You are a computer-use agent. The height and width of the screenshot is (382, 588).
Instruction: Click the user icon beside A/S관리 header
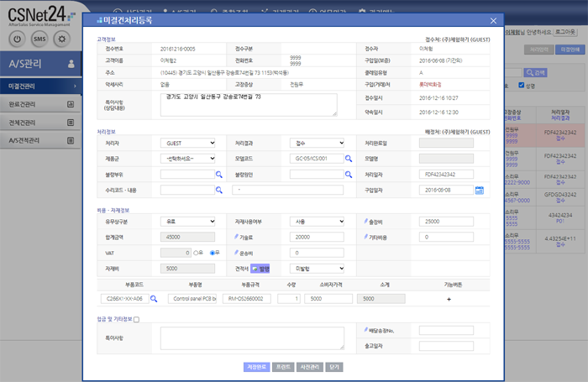[x=71, y=64]
